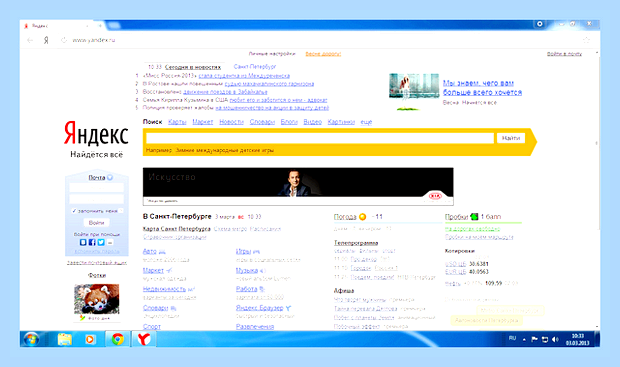
Task: Switch to the Блоги tab
Action: 289,122
